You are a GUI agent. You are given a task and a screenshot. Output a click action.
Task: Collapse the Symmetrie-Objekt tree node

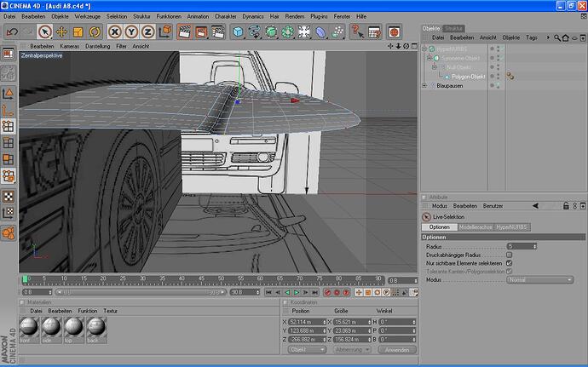pos(429,58)
